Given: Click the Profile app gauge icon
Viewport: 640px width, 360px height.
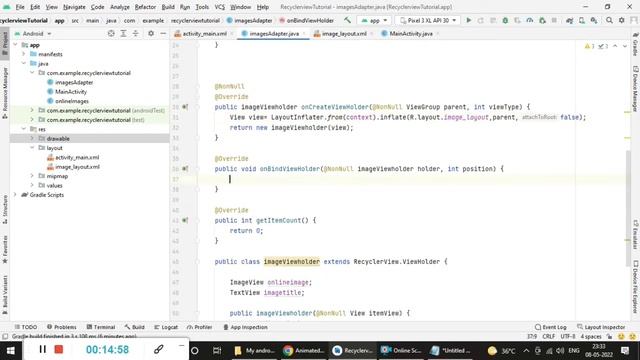Looking at the screenshot, I should [530, 20].
